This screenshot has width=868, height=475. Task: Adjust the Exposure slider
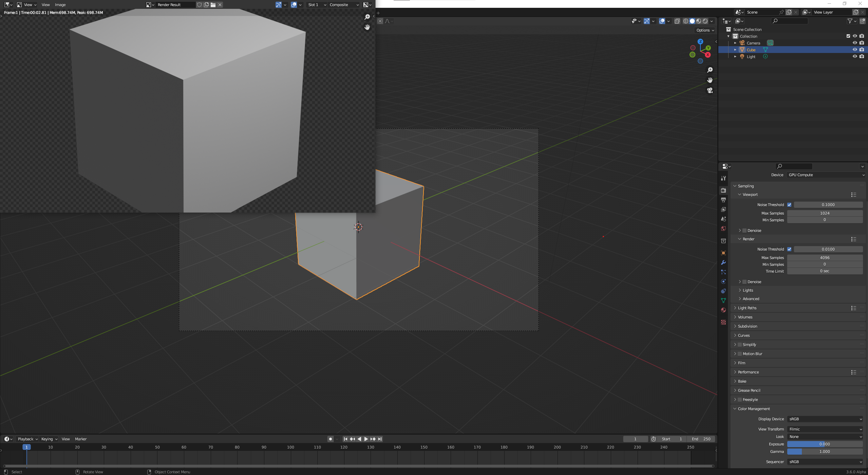point(825,444)
